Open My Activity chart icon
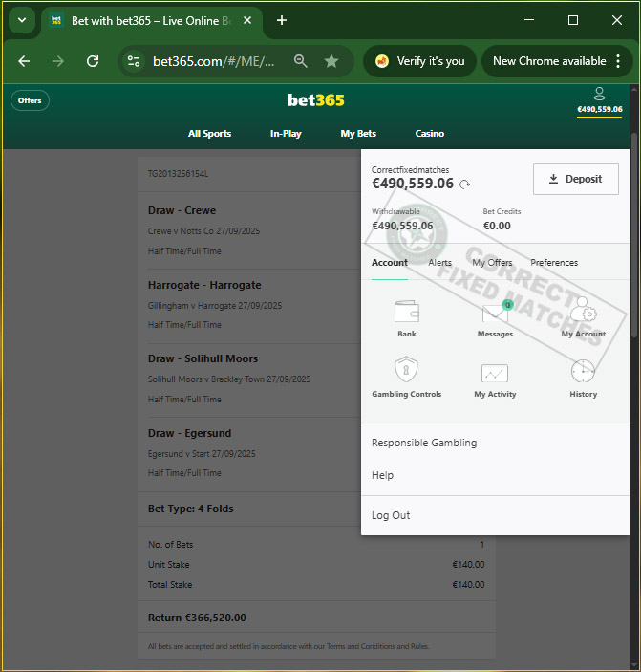The height and width of the screenshot is (672, 641). click(495, 373)
